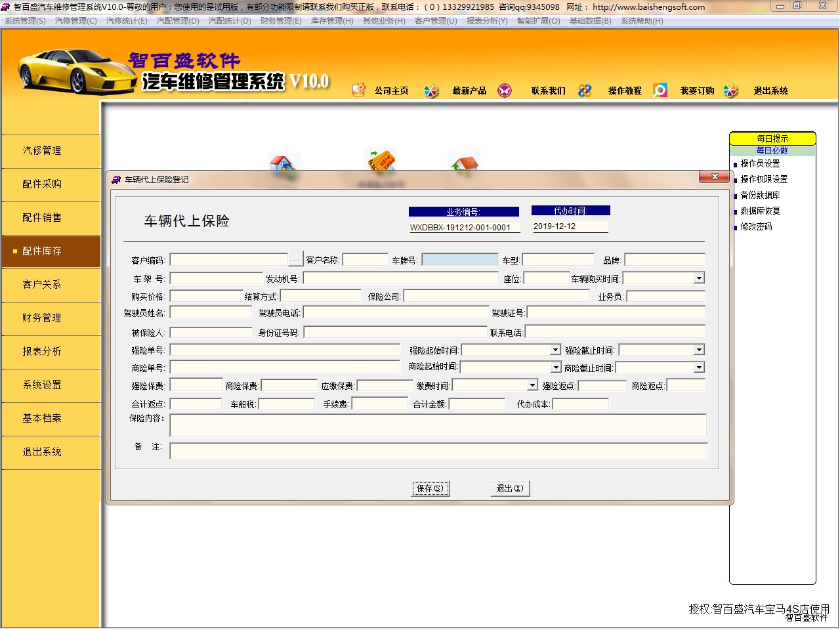Click the ... browse button beside 客户编码
This screenshot has width=840, height=630.
295,260
